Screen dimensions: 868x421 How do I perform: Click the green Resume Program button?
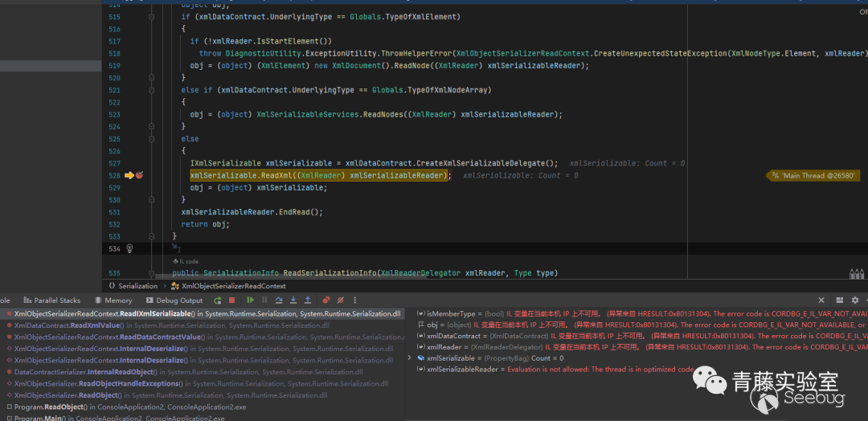250,300
